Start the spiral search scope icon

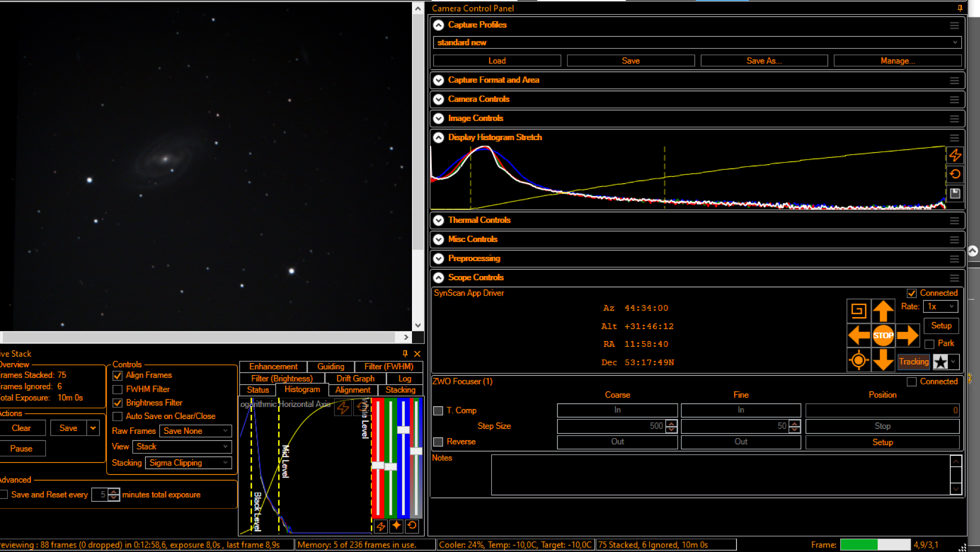(858, 311)
